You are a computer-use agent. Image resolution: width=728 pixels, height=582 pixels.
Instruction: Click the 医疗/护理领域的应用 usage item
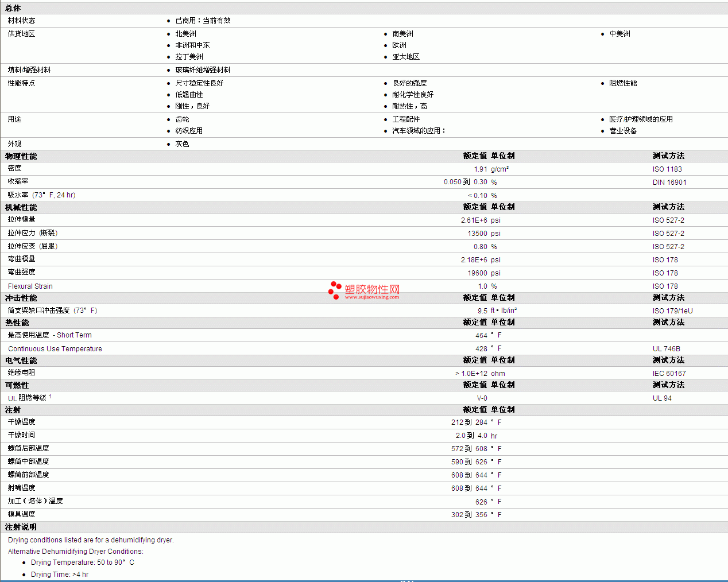point(641,119)
